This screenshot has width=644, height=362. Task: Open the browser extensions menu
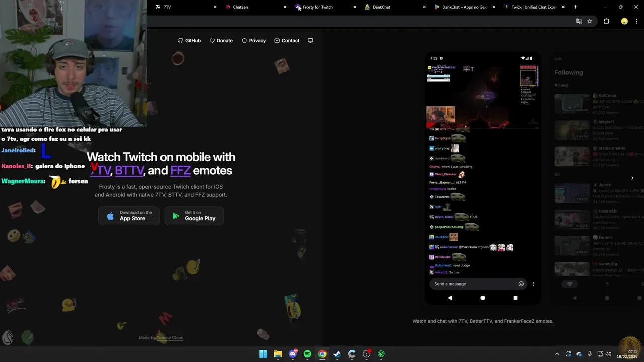click(606, 21)
